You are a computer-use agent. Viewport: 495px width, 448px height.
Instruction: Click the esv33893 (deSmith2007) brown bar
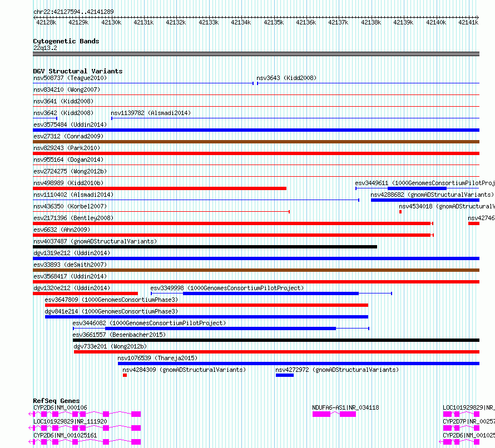[256, 270]
